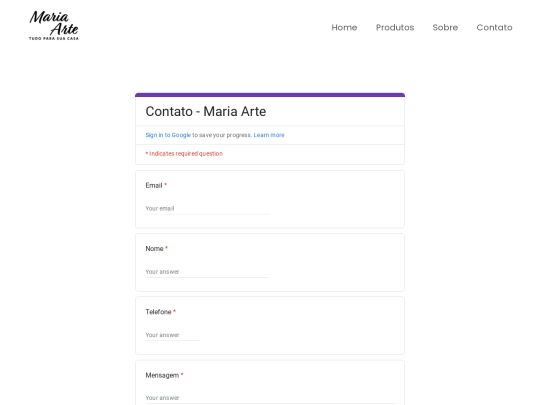Focus the Your email input field

[x=207, y=209]
